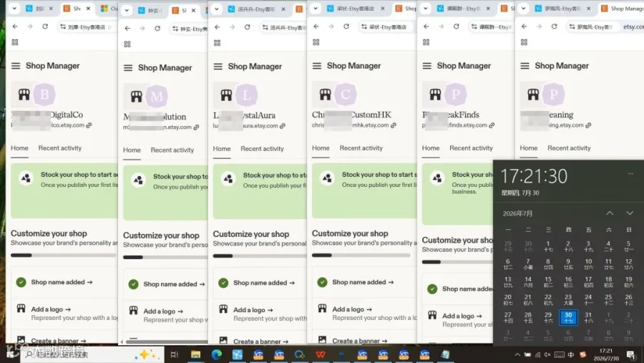Open hamburger menu in DigitalCo Shop Manager
644x363 pixels.
pyautogui.click(x=16, y=66)
